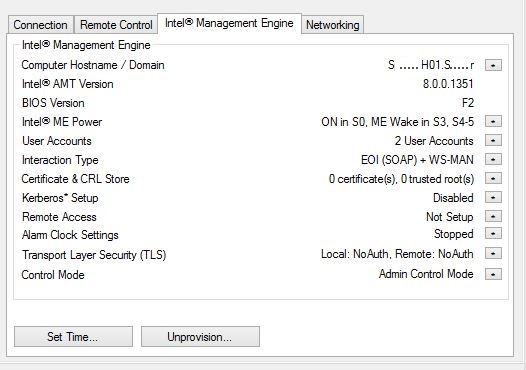Click the 'EOI (SOAP) + WS-MAN' value
526x370 pixels.
417,160
